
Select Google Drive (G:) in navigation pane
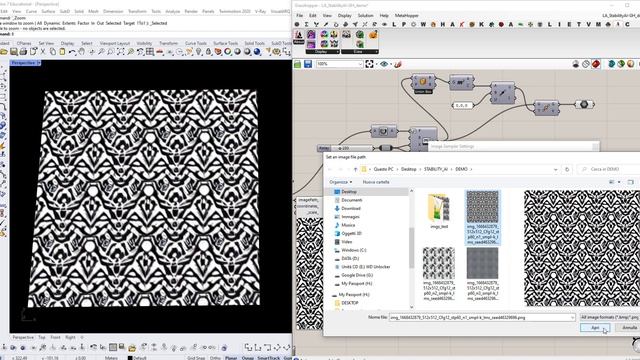[357, 275]
